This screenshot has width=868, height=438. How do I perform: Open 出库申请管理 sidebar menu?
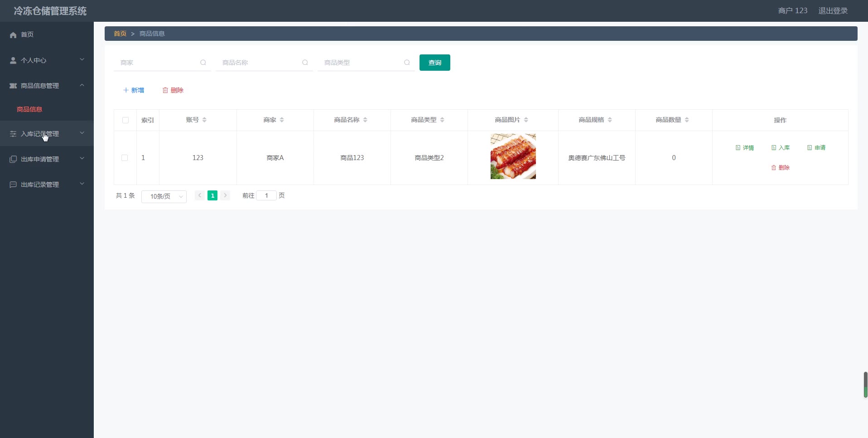[47, 159]
